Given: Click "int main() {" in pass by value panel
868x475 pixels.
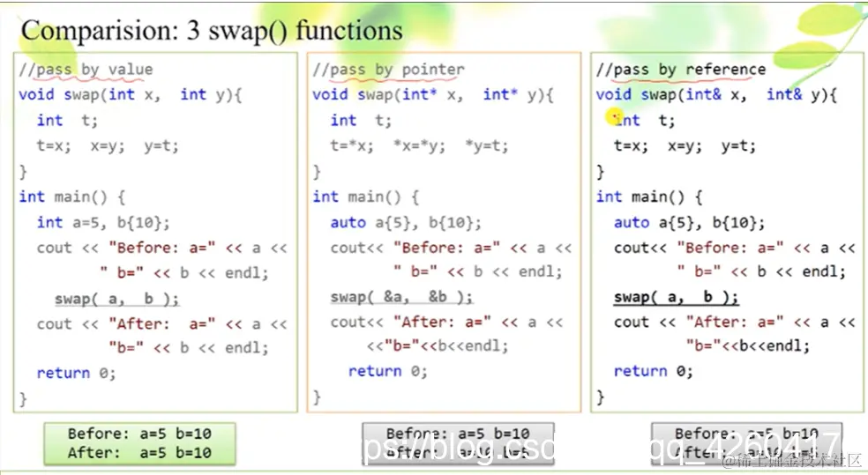Looking at the screenshot, I should 72,197.
